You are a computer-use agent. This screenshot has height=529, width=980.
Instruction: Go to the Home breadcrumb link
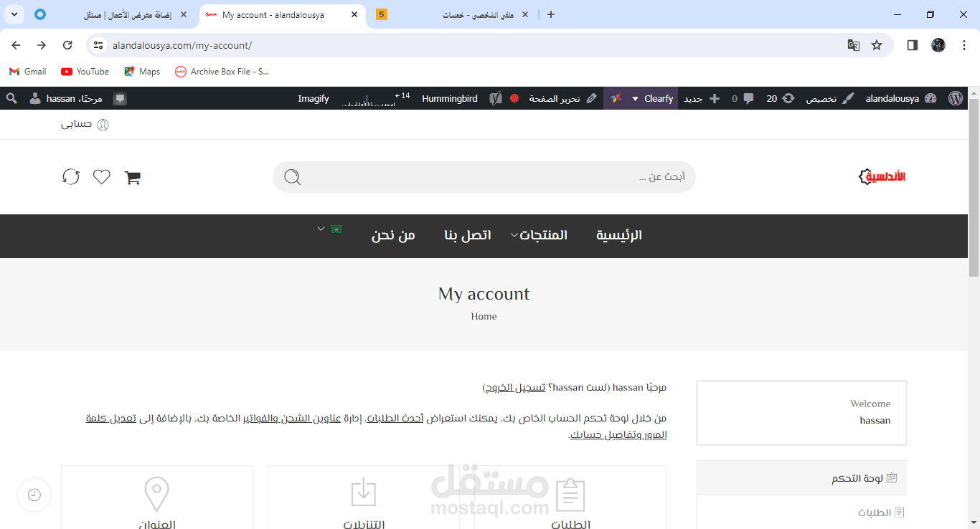484,316
